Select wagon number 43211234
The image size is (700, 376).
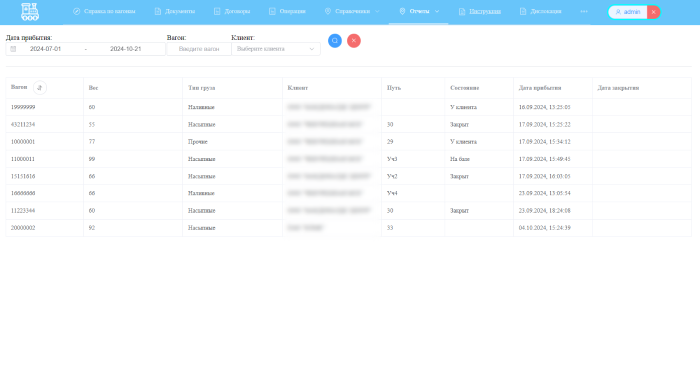click(x=23, y=125)
